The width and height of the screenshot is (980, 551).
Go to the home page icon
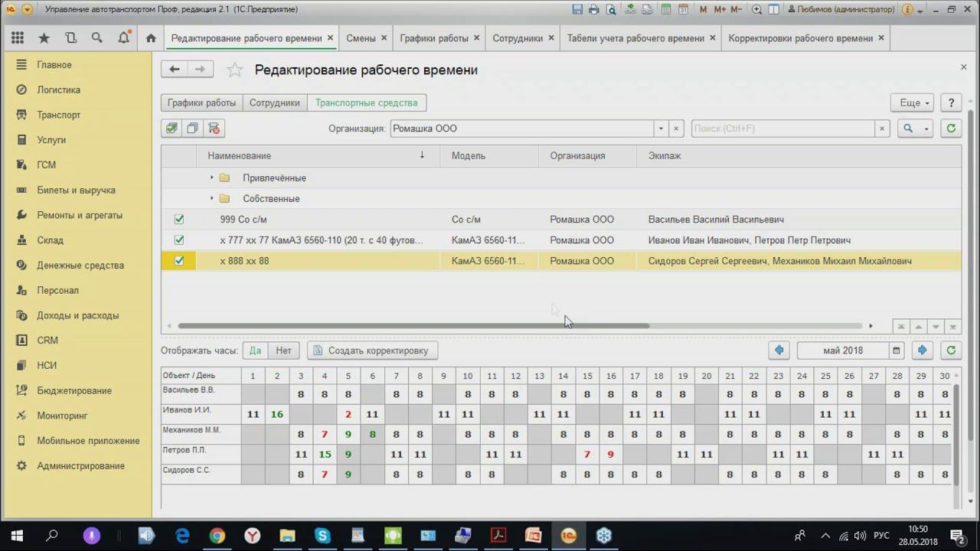coord(151,38)
